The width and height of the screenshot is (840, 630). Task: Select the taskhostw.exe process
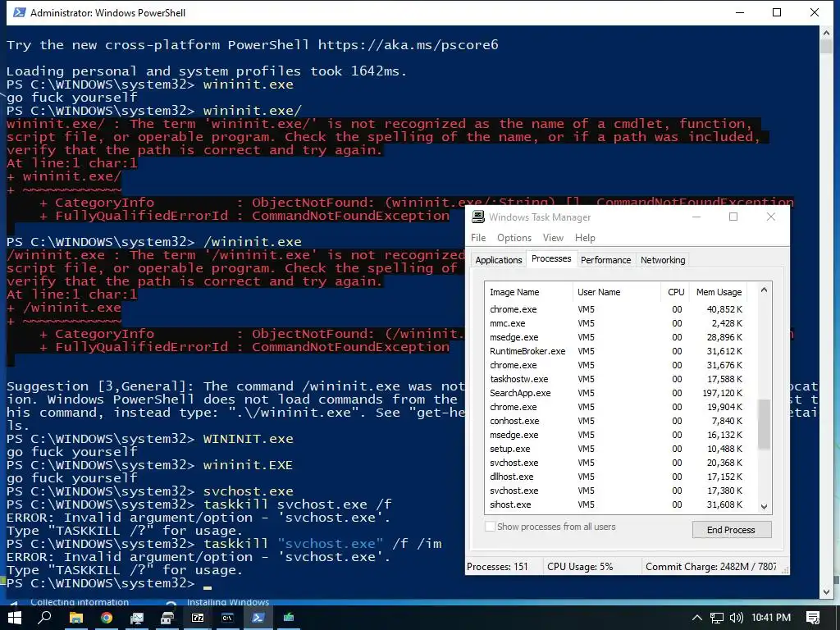point(620,379)
